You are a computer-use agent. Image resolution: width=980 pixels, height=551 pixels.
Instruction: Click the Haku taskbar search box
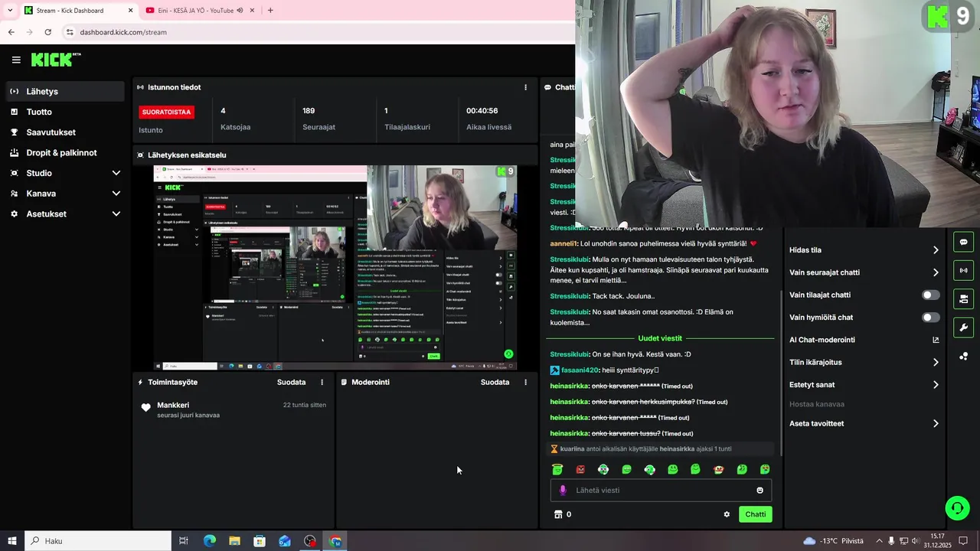[x=98, y=541]
